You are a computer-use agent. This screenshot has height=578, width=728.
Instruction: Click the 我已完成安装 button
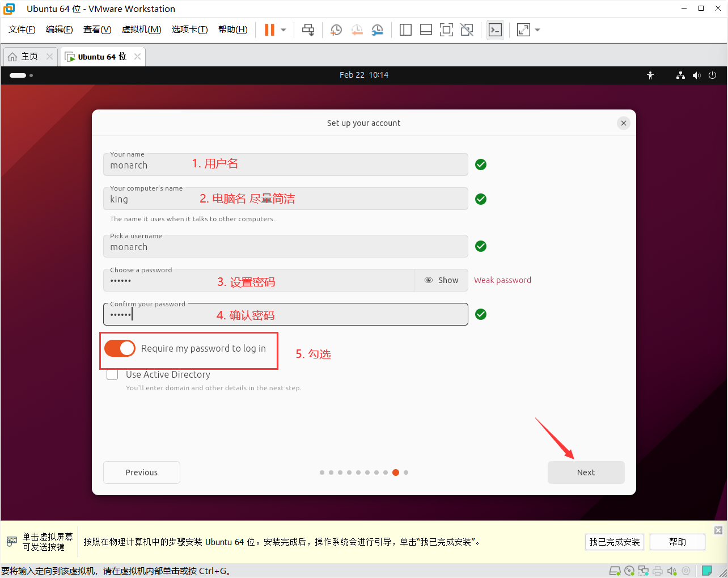coord(615,542)
